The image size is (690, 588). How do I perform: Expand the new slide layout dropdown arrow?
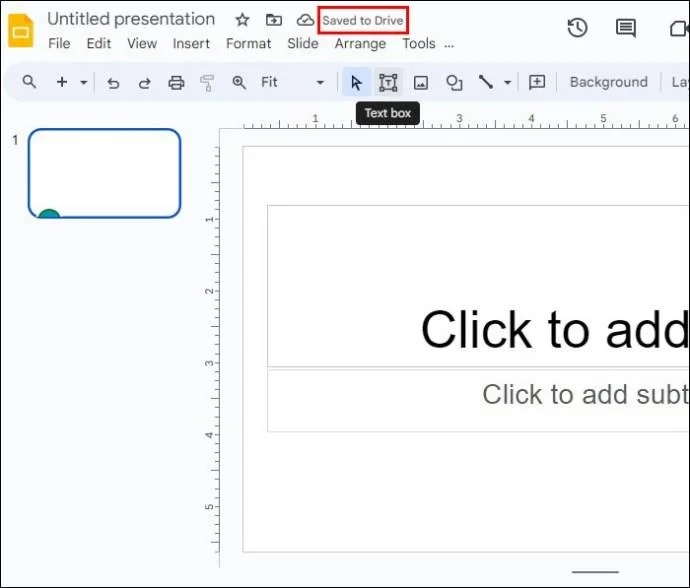pos(84,82)
